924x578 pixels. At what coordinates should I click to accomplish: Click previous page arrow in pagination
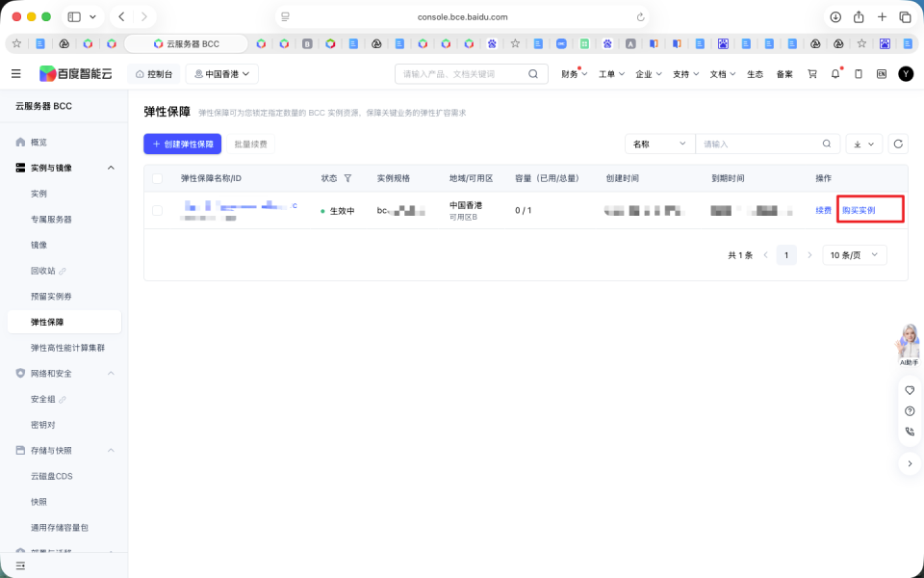tap(765, 254)
